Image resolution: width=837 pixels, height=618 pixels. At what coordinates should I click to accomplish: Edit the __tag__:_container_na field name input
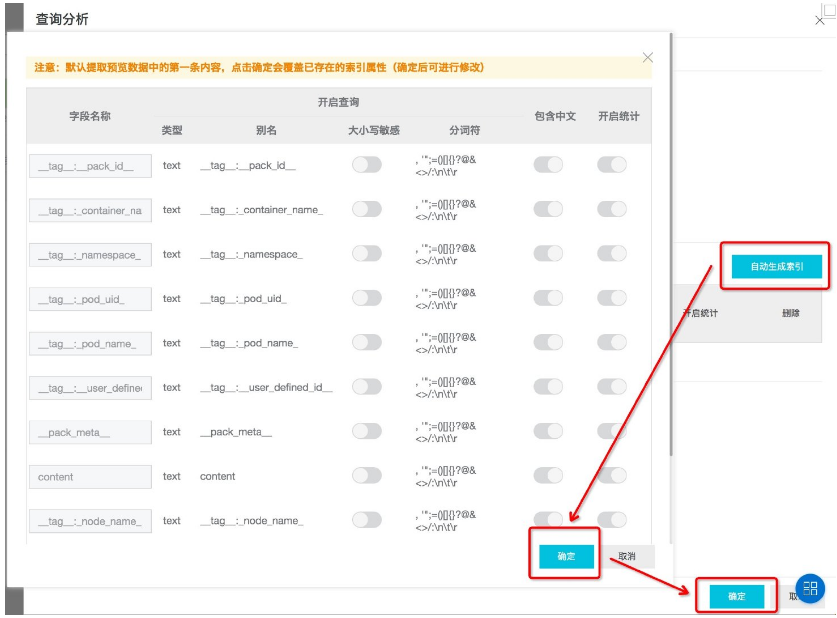tap(90, 210)
